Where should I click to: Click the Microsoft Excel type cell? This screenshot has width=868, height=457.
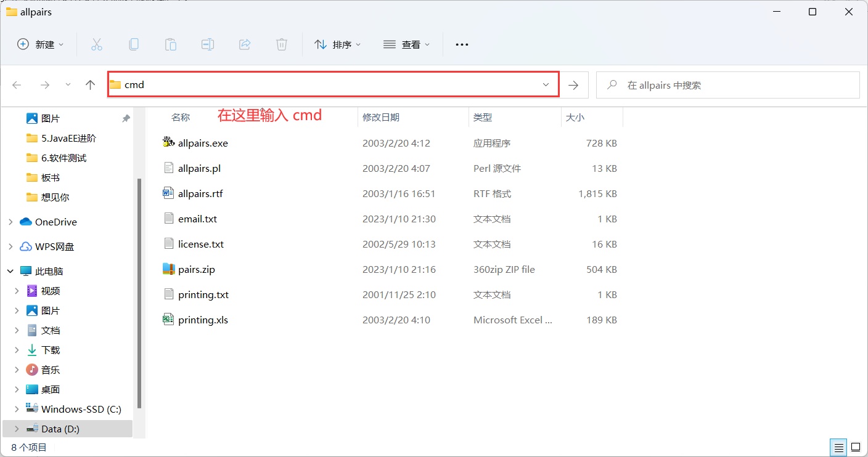(513, 320)
